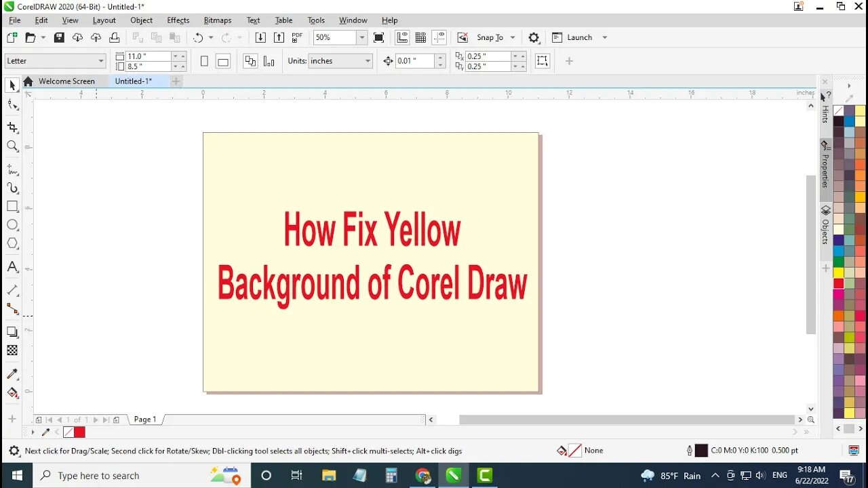
Task: Select the Transparency tool
Action: (12, 350)
